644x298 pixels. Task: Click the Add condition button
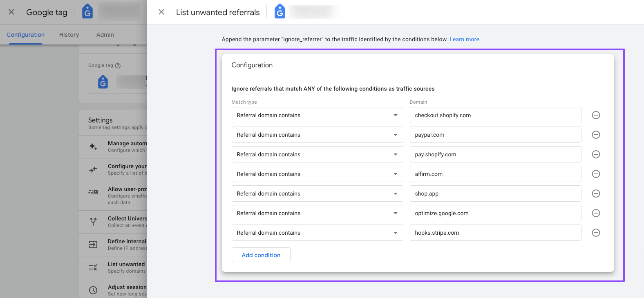click(x=261, y=255)
